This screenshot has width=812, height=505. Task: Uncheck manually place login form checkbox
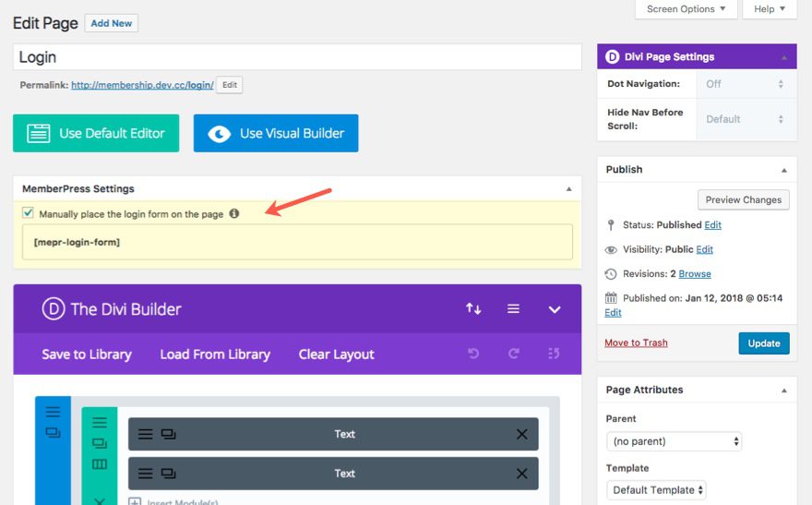coord(28,213)
